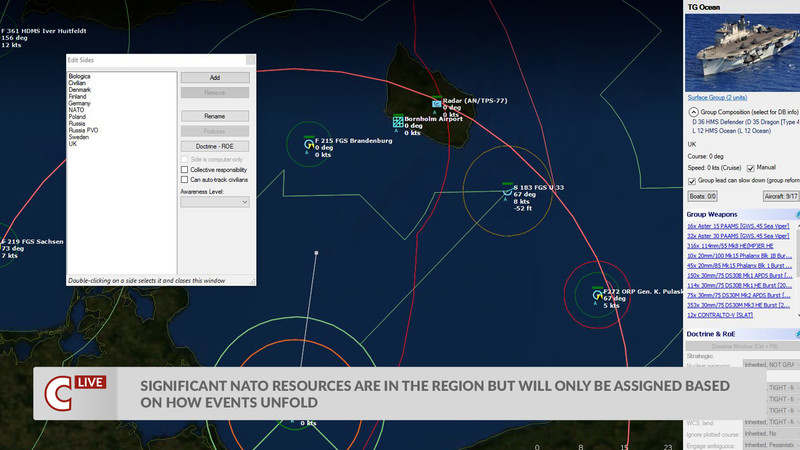Select D 36 HMS Defender in group composition
This screenshot has width=800, height=450.
pos(746,122)
